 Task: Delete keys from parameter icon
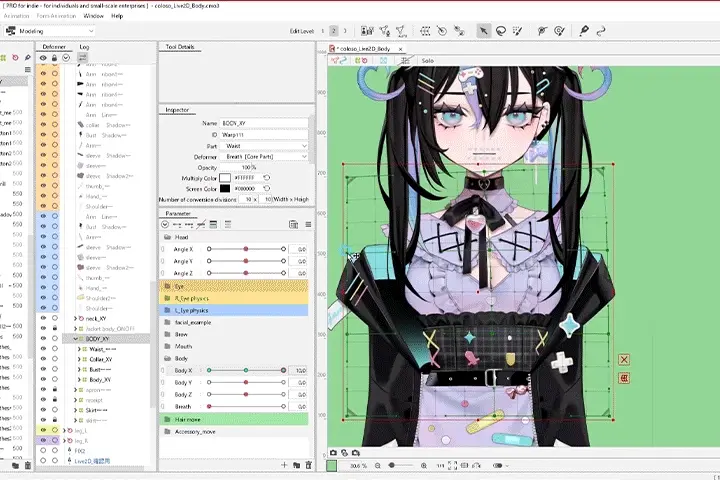201,225
